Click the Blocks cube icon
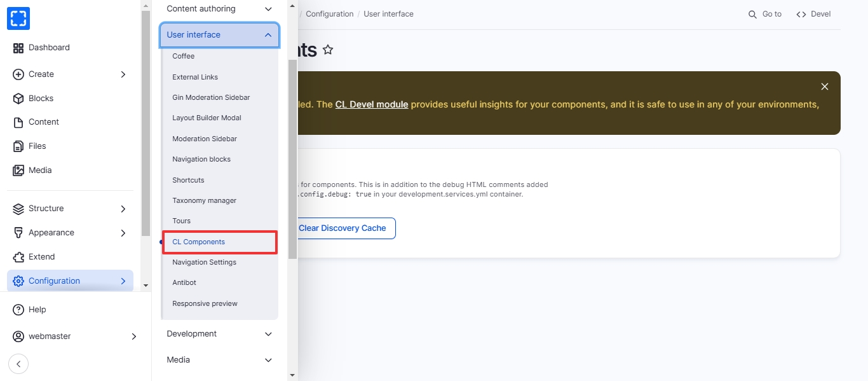 coord(18,99)
